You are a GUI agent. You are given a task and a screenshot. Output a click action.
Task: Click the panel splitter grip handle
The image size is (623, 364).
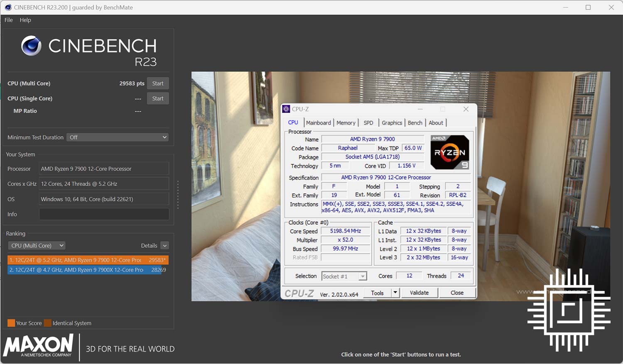pyautogui.click(x=178, y=195)
